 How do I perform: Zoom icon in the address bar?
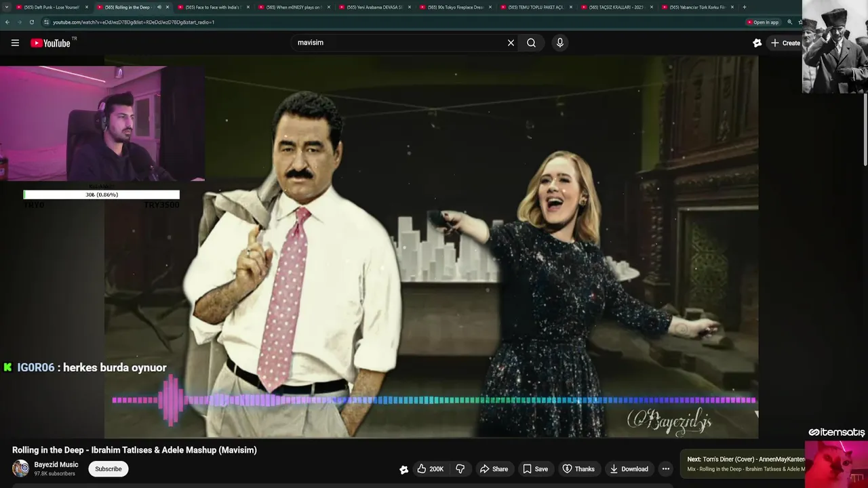[789, 22]
